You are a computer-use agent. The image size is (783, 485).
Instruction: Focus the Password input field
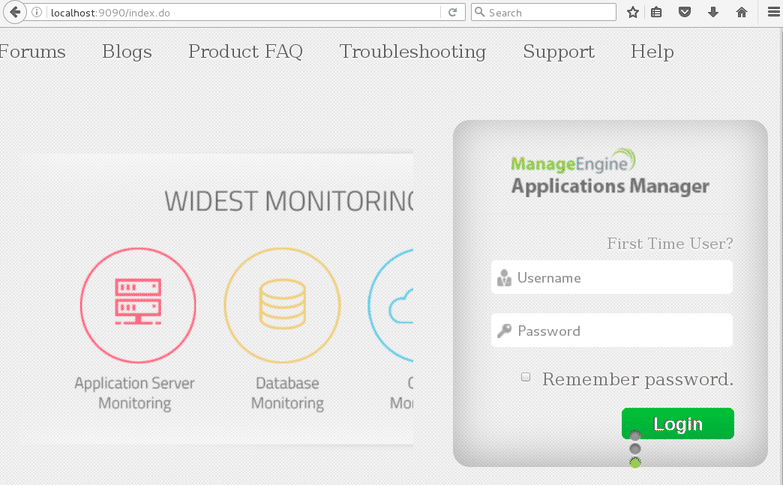(612, 330)
